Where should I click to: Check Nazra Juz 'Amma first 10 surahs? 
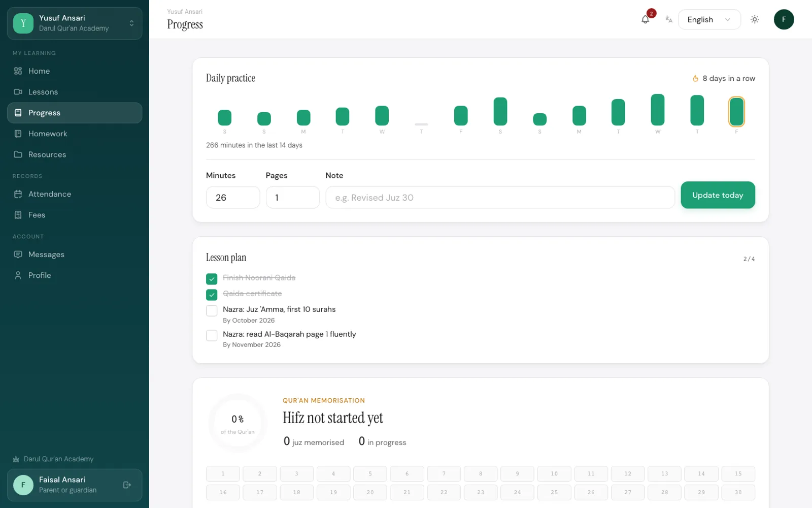(x=212, y=311)
